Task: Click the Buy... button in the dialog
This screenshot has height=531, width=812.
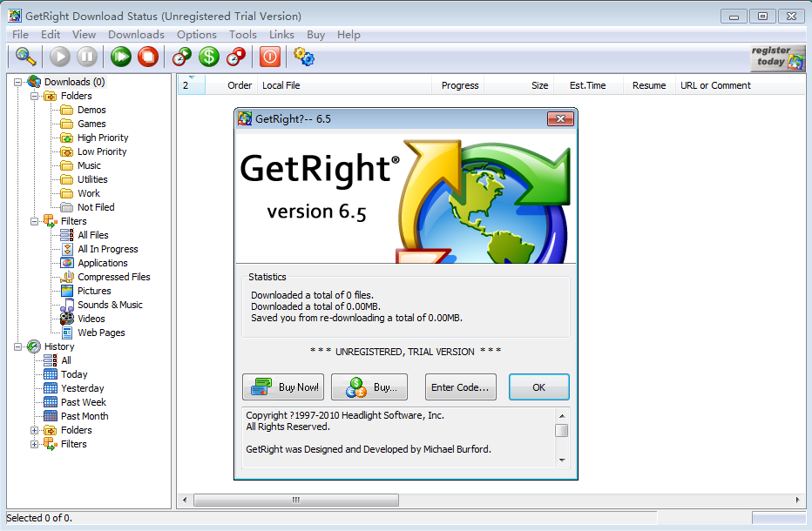Action: point(369,387)
